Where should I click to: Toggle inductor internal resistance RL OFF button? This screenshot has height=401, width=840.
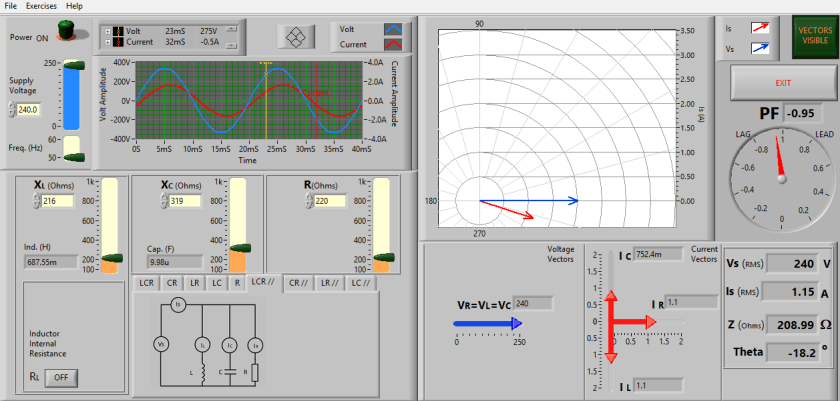61,377
